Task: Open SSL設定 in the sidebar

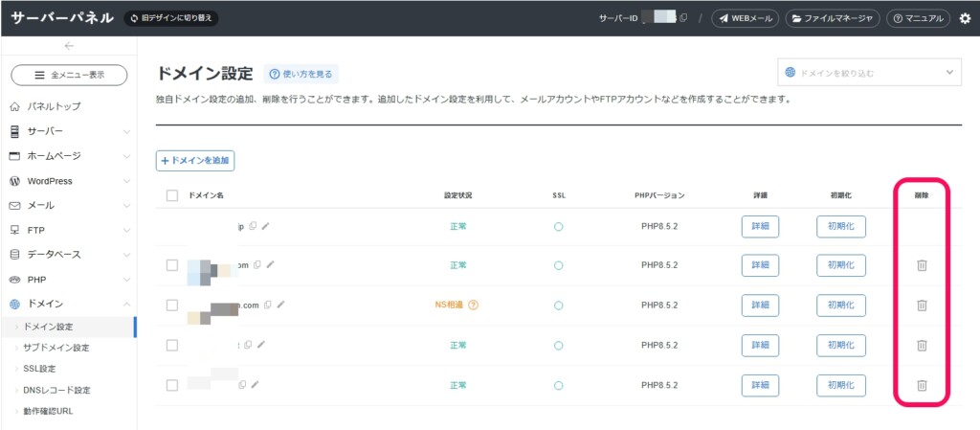Action: click(x=39, y=369)
